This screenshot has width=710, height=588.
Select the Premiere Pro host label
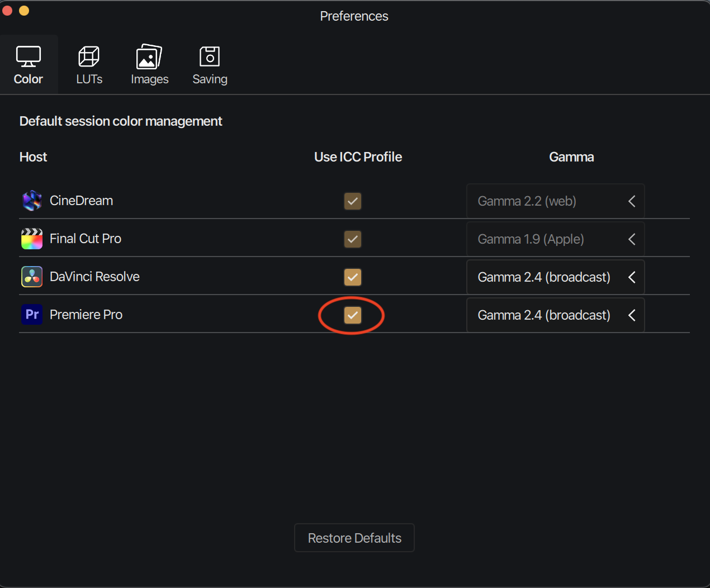pos(86,315)
